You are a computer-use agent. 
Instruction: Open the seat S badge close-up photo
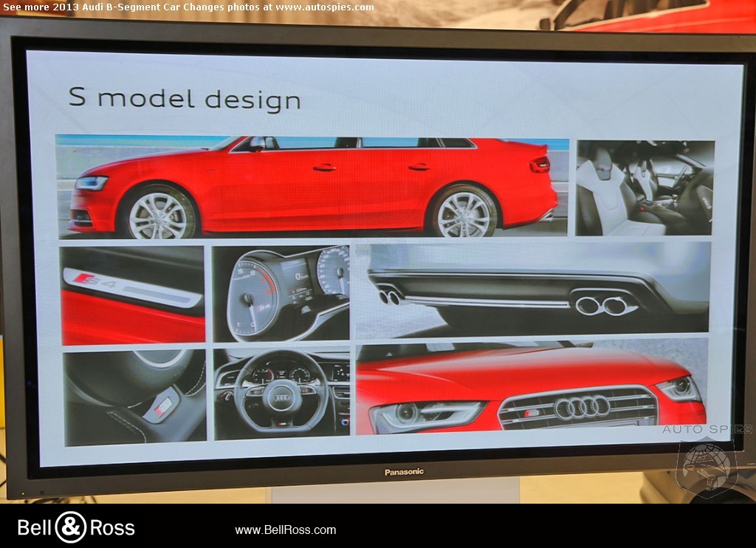pos(135,397)
